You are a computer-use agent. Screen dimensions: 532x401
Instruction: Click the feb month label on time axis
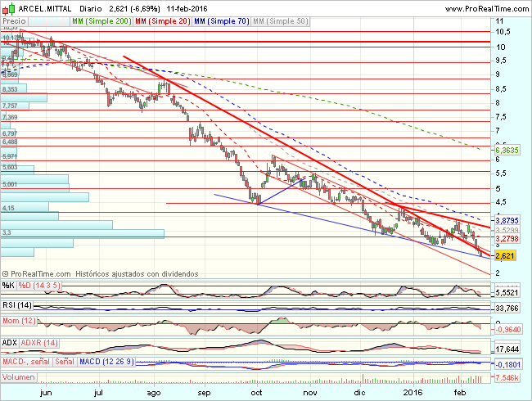(460, 393)
